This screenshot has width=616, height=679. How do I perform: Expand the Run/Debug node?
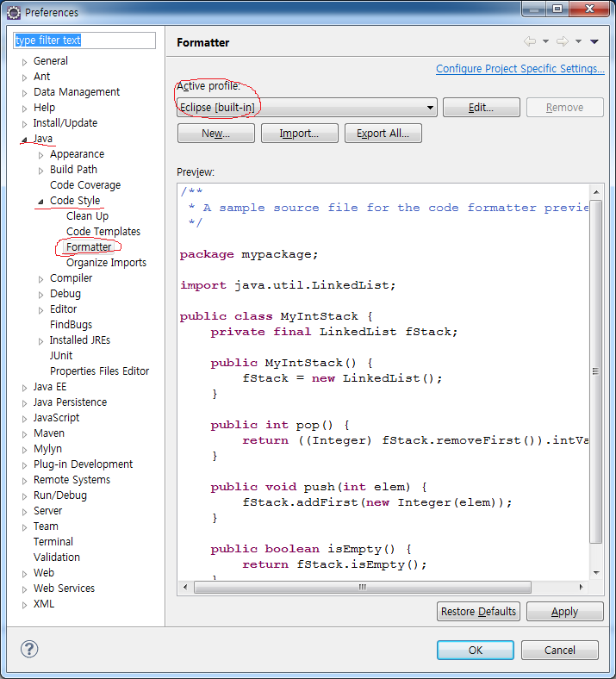24,495
